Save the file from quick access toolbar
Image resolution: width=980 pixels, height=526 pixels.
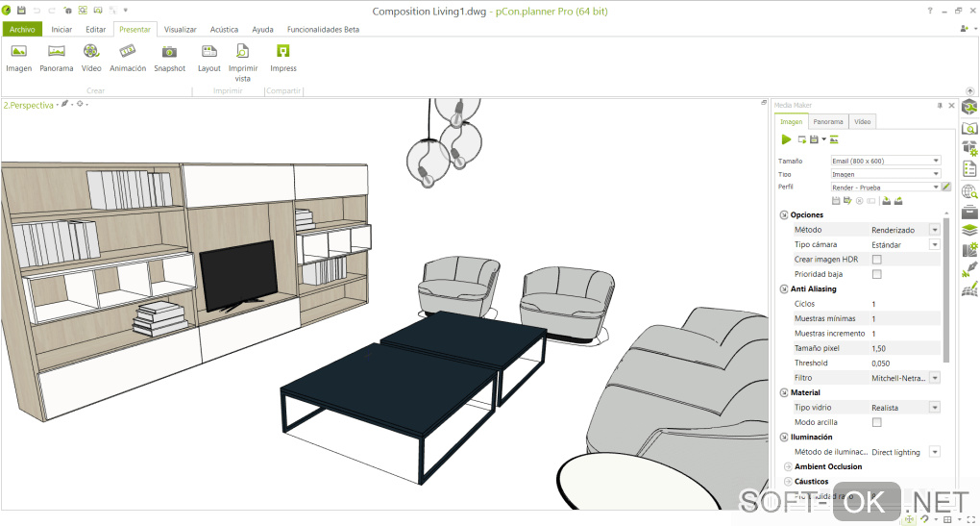tap(21, 10)
